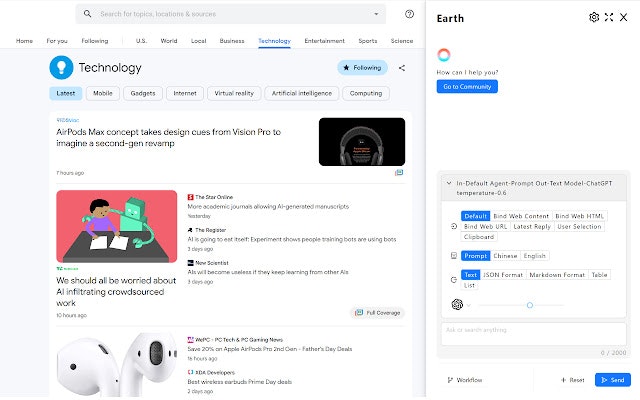Viewport: 640px width, 400px height.
Task: Select JSON Format output
Action: point(503,275)
